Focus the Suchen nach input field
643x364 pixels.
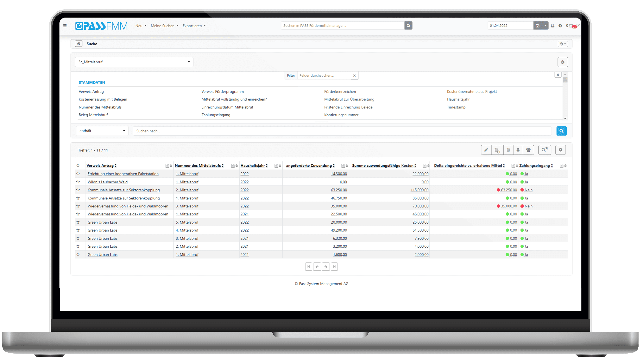pos(342,131)
